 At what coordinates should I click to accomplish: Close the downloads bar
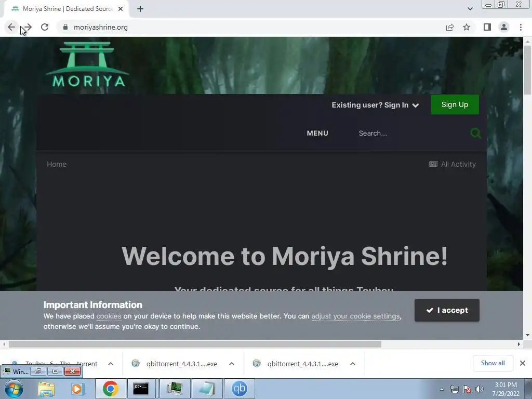coord(523,363)
